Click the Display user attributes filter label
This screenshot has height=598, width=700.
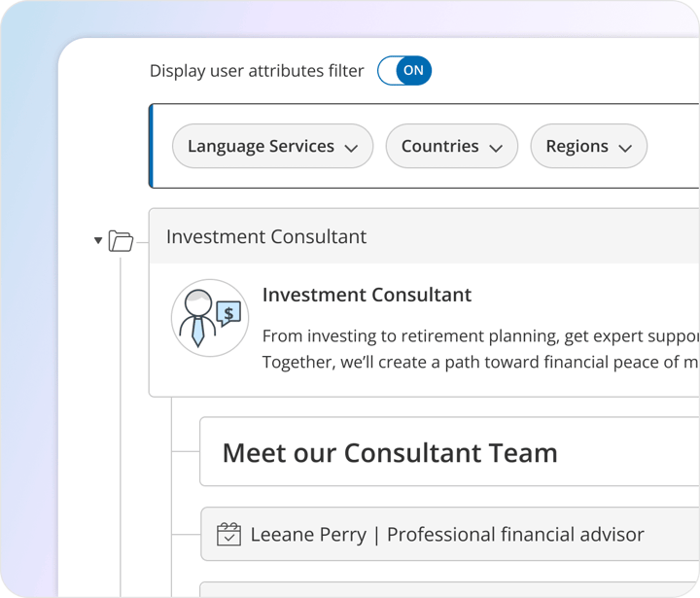pos(257,71)
